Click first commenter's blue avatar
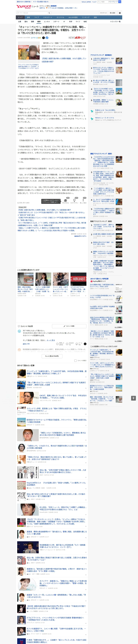Viewport: 138px width, 644px height. point(19,331)
